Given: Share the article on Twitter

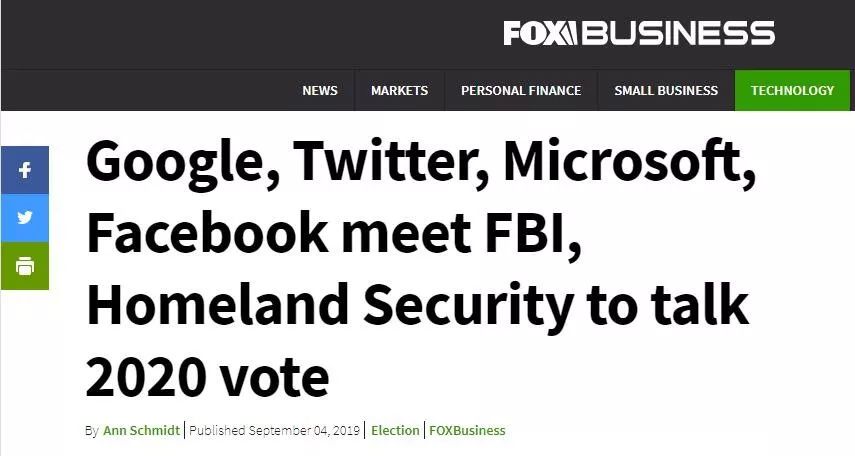Looking at the screenshot, I should (24, 218).
